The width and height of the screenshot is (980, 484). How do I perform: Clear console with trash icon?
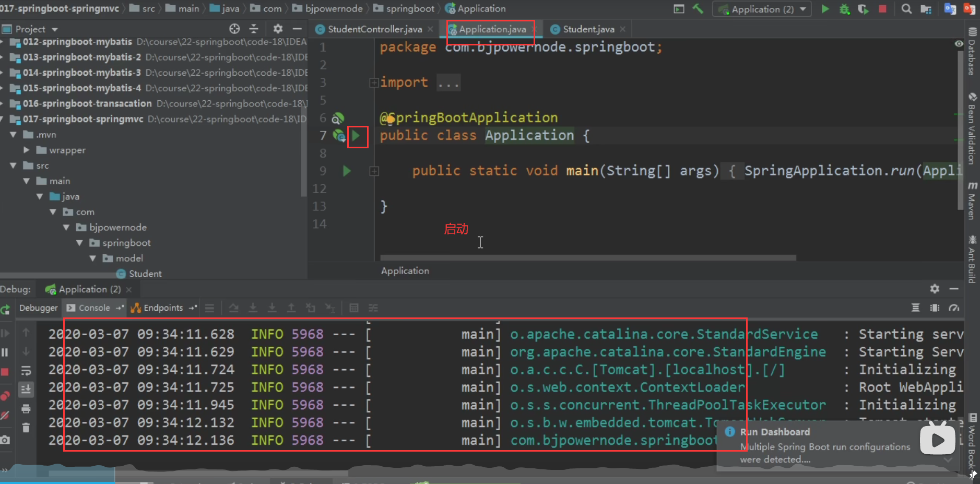click(26, 428)
